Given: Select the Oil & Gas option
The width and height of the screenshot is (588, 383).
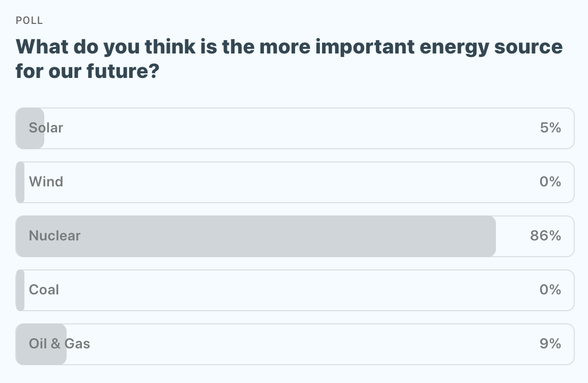Looking at the screenshot, I should pyautogui.click(x=60, y=344).
